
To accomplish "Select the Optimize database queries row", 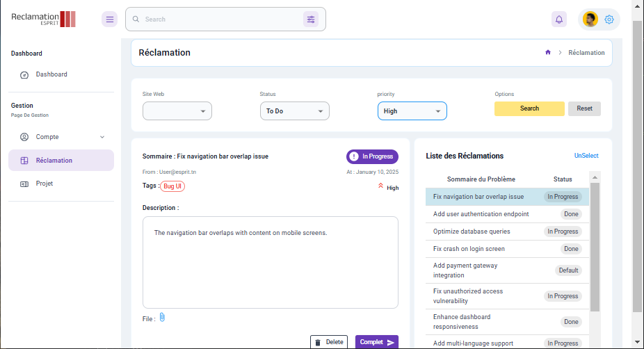I will pos(507,232).
